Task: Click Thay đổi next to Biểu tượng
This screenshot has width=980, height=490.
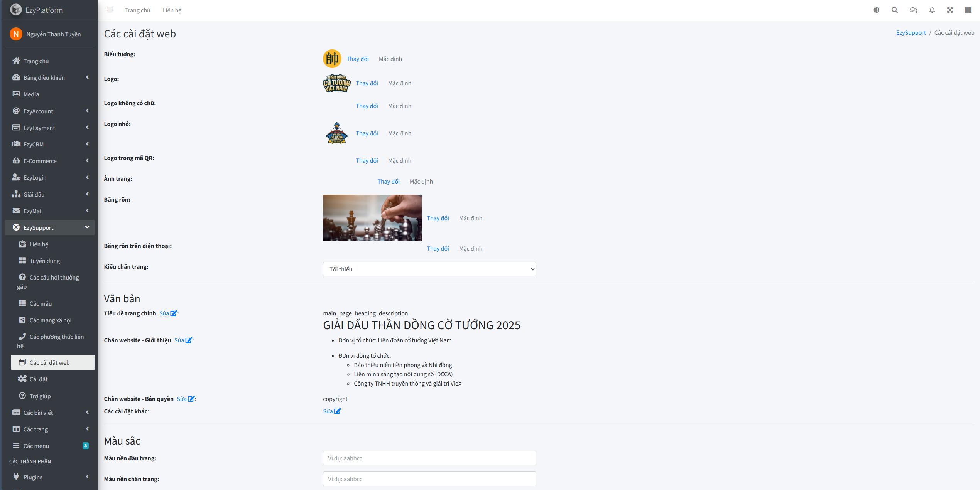Action: pyautogui.click(x=357, y=59)
